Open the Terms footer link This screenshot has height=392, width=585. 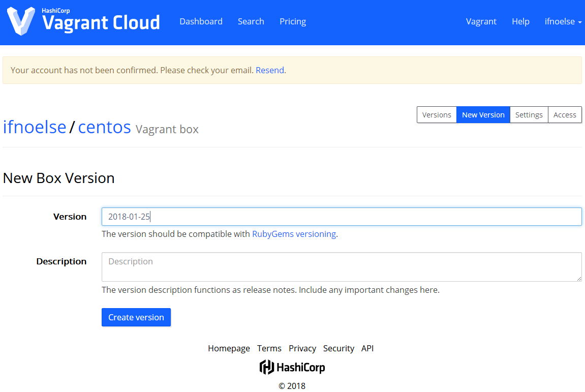269,348
